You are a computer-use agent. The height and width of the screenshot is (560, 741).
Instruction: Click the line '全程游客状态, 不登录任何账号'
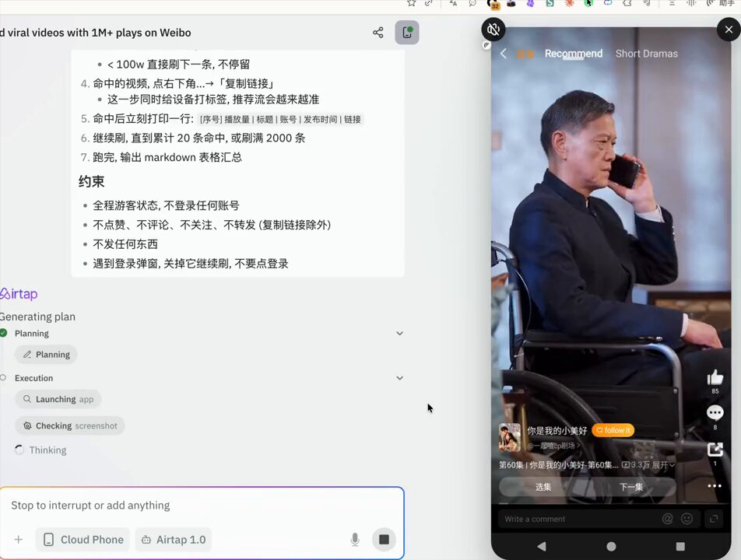click(x=166, y=205)
